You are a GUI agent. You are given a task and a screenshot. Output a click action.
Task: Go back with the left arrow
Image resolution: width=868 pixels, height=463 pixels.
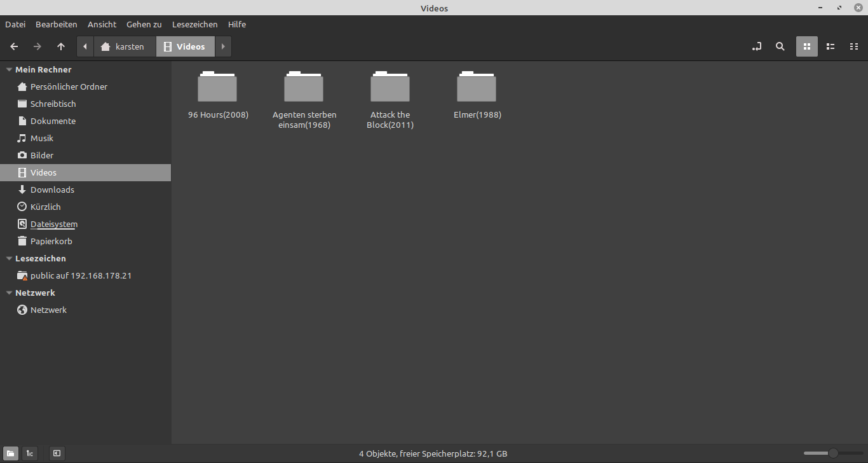point(14,46)
